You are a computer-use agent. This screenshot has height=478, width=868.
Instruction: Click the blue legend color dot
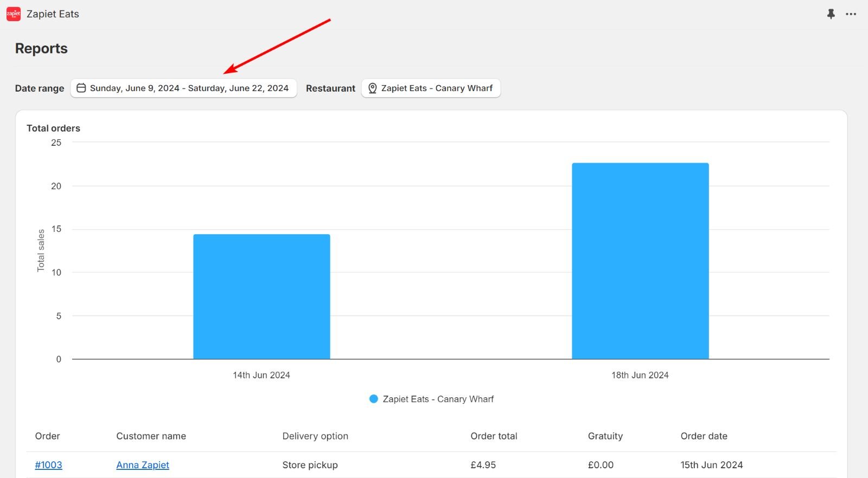pos(373,399)
